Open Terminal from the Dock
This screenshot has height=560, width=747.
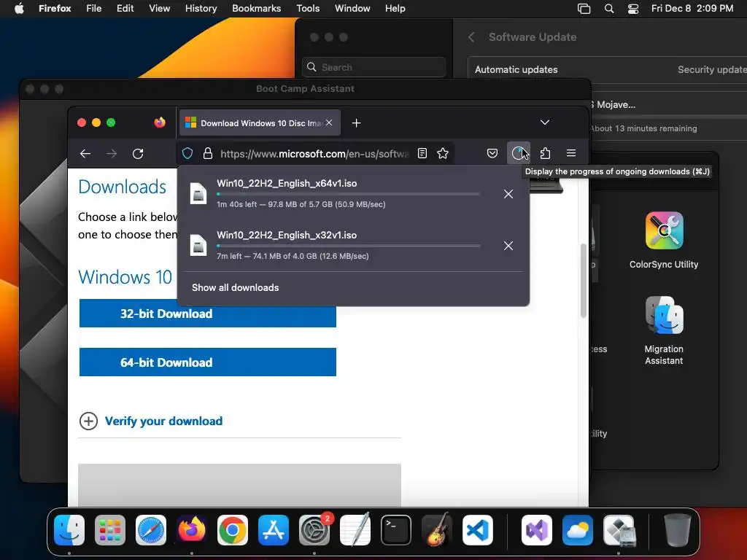[x=396, y=530]
